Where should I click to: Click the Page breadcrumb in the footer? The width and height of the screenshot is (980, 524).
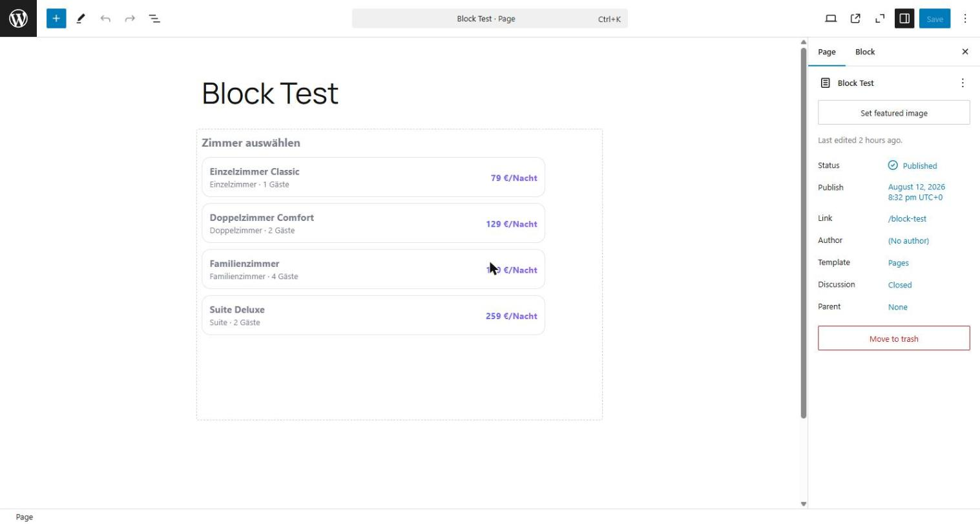24,517
